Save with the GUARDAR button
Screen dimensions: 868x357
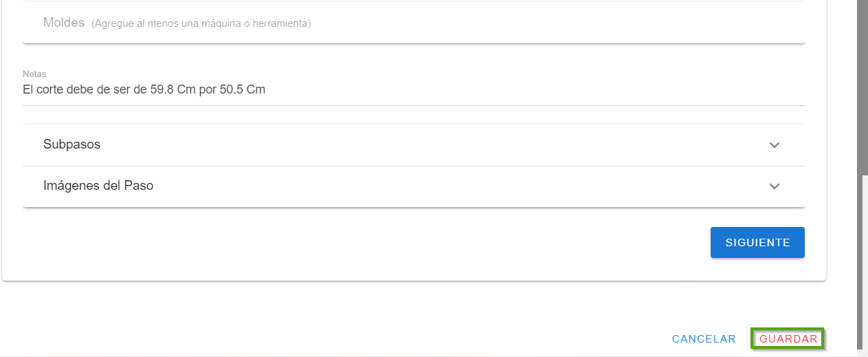pos(788,339)
